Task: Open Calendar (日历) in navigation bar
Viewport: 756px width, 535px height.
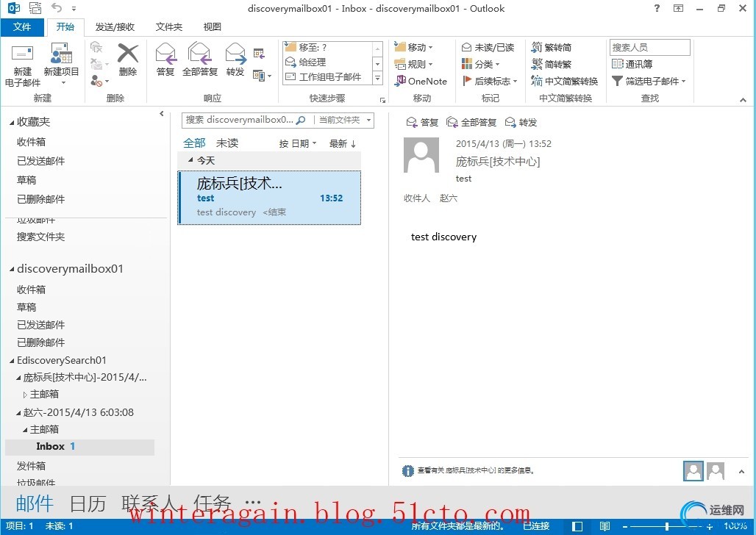Action: click(x=88, y=503)
